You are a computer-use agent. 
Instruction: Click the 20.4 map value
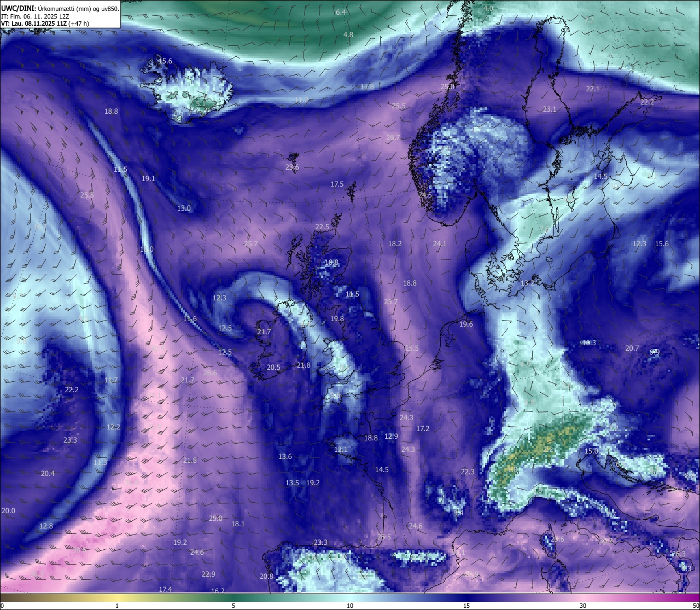pos(48,474)
